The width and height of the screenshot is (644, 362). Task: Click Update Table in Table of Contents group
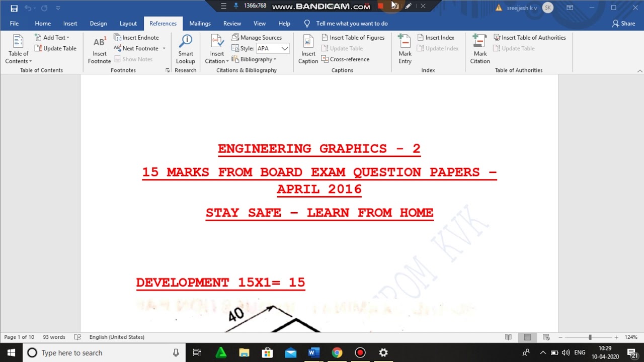[x=55, y=49]
